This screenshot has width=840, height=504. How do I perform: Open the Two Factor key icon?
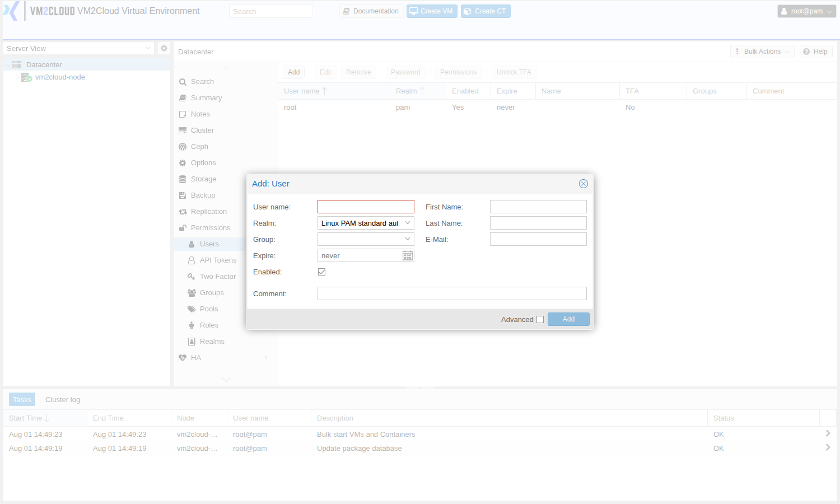click(192, 277)
